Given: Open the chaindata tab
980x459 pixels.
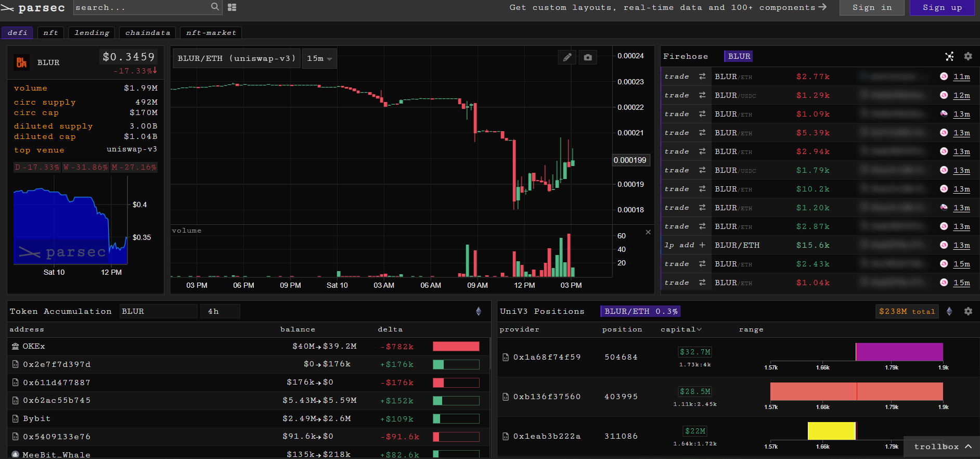Looking at the screenshot, I should (147, 33).
